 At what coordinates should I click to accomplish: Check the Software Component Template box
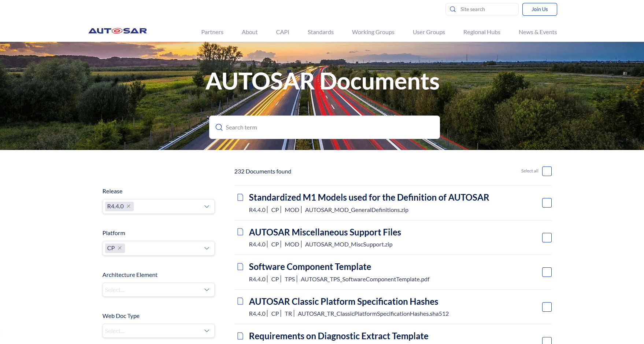click(x=547, y=272)
